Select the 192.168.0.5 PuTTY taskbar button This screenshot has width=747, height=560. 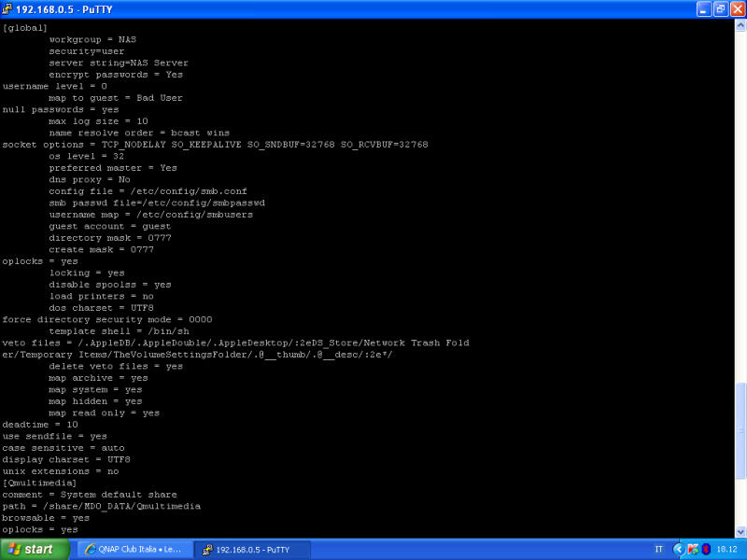pos(254,549)
